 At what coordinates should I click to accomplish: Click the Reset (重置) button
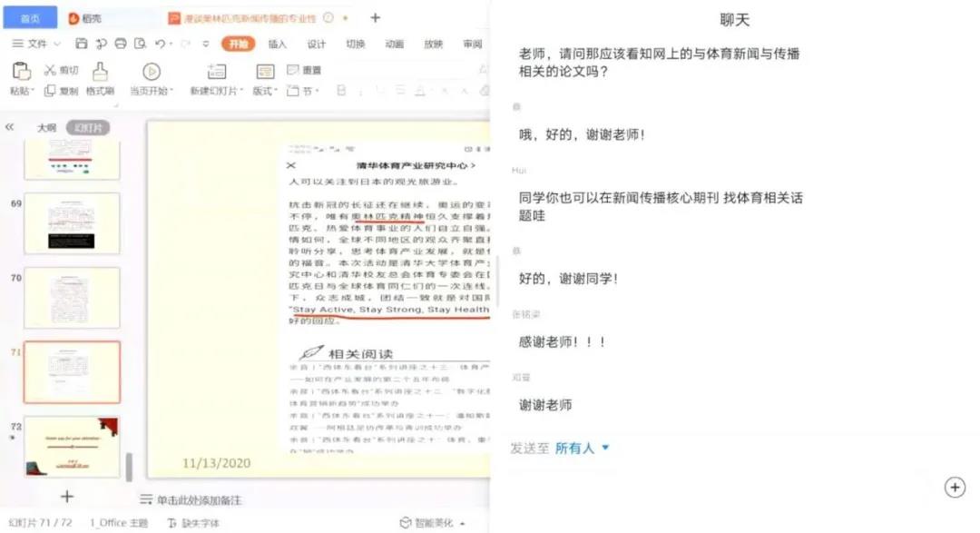pos(305,70)
